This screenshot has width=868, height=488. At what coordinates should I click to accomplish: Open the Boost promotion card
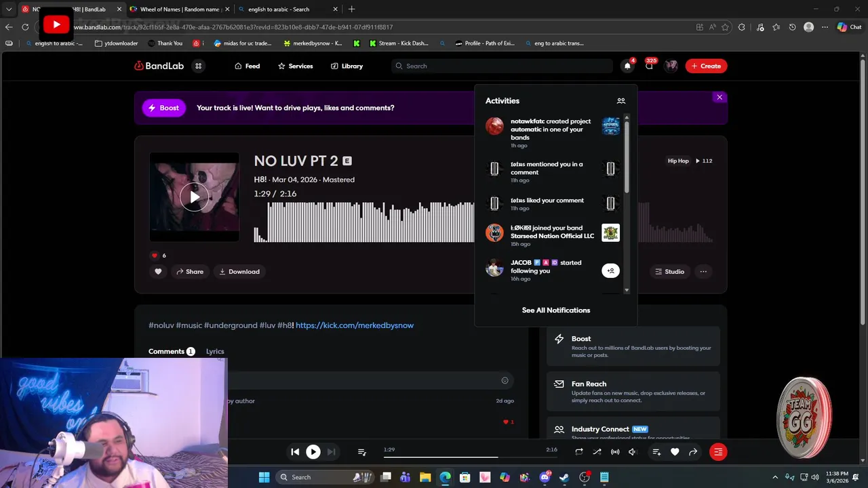tap(633, 346)
